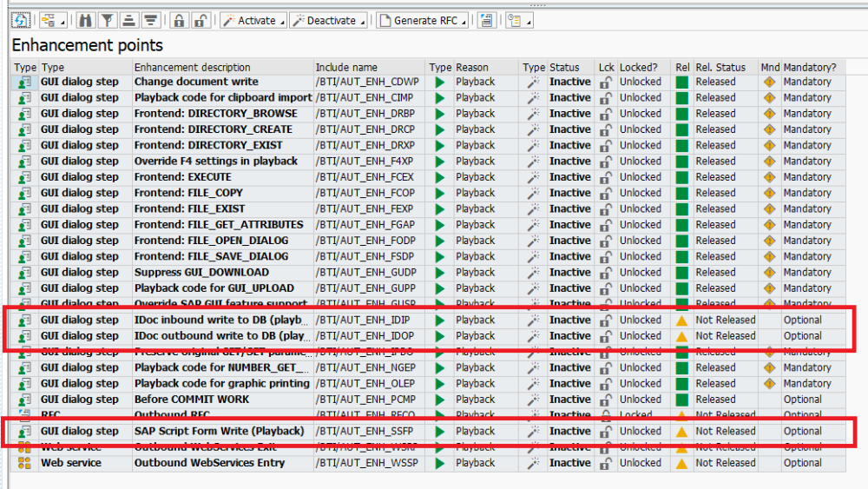
Task: Select 'Mandatory' cell in Playback code for GUI_UPLOAD row
Action: click(x=813, y=288)
